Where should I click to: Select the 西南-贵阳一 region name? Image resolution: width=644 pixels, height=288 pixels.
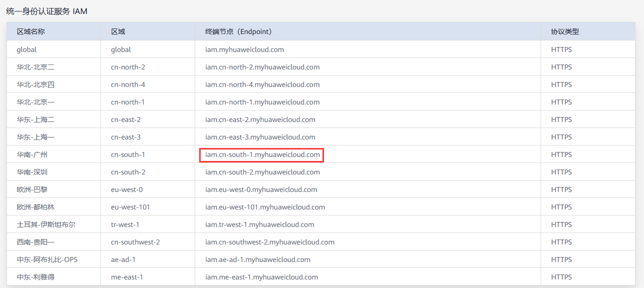35,242
